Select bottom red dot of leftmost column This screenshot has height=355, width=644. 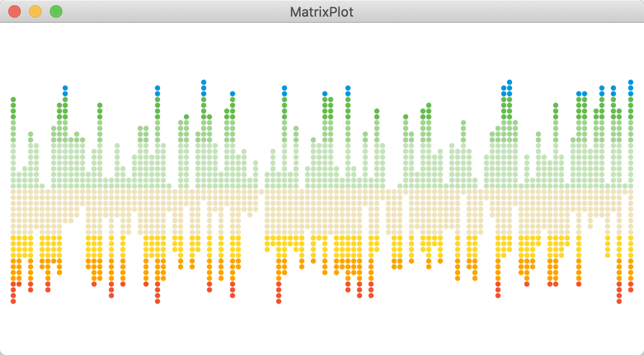pos(14,301)
